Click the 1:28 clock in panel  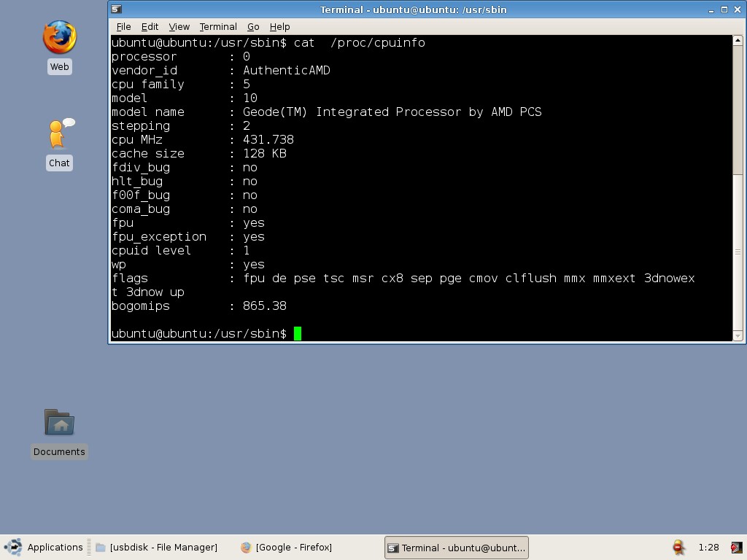point(708,547)
